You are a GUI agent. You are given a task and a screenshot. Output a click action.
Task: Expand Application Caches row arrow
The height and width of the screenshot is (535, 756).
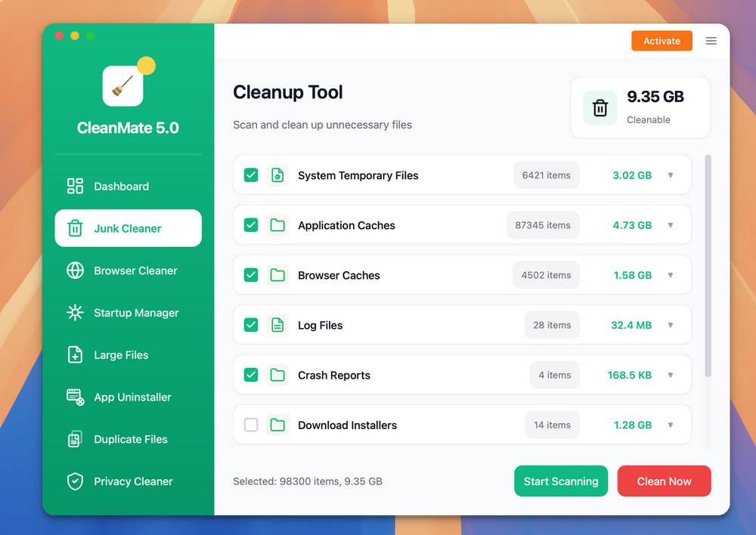(670, 225)
